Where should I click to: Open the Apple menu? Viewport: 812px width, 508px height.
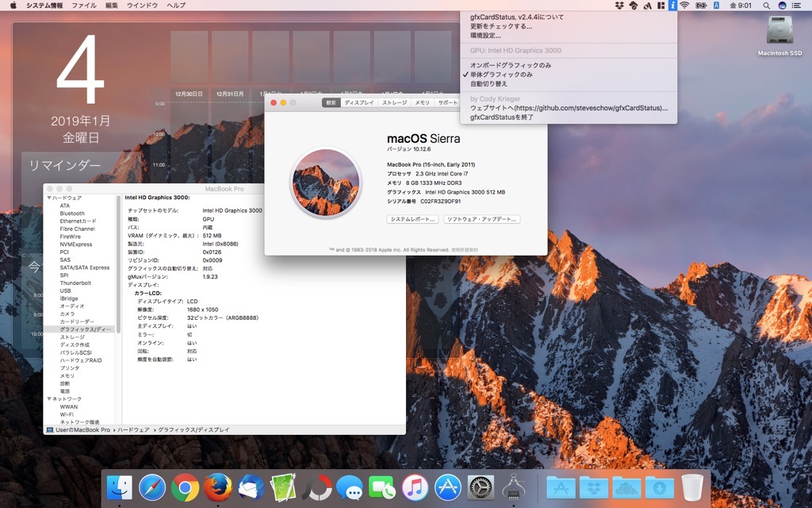13,6
